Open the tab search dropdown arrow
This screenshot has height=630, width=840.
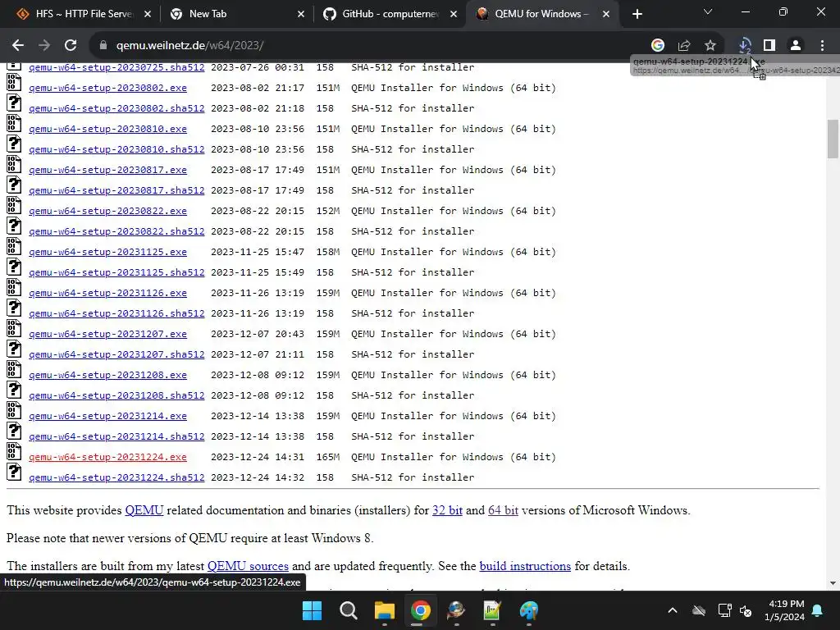tap(708, 11)
